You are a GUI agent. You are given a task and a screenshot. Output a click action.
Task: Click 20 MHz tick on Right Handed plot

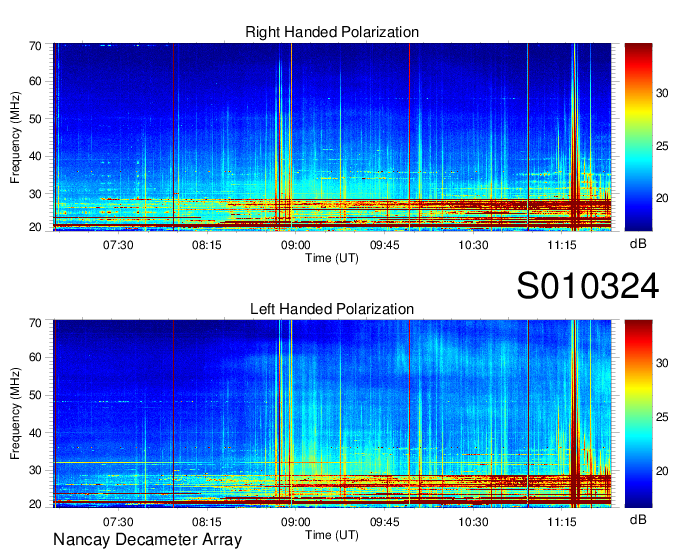[x=35, y=227]
